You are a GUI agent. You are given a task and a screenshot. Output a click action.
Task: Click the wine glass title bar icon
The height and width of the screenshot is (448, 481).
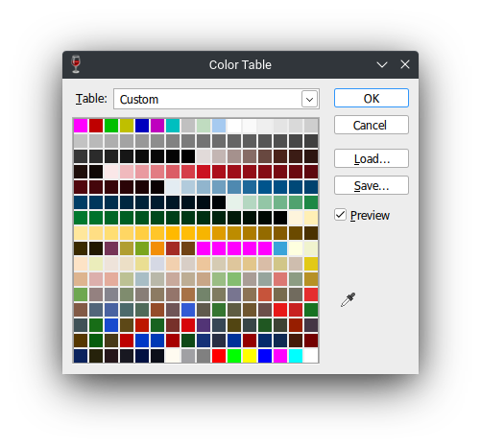pyautogui.click(x=76, y=64)
